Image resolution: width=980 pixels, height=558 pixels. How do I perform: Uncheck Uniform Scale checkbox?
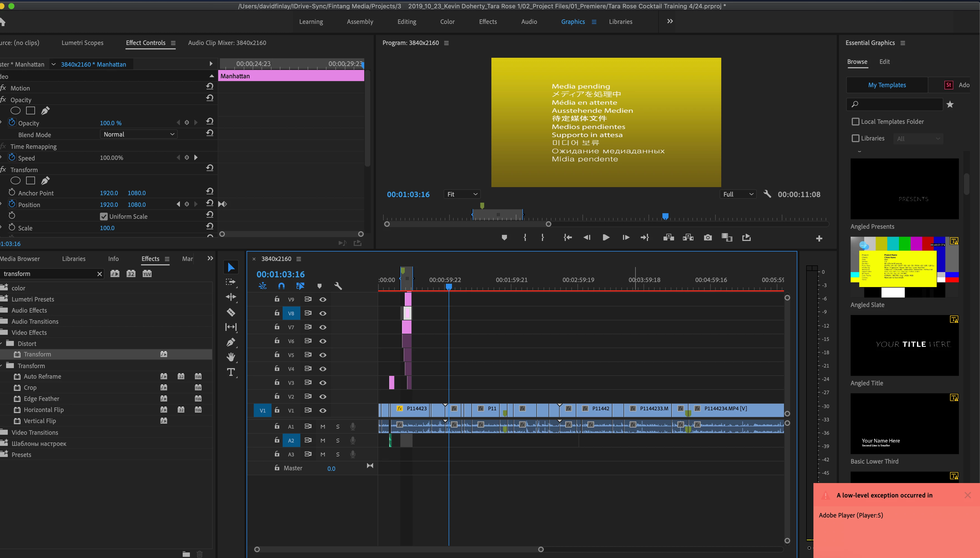pyautogui.click(x=104, y=217)
